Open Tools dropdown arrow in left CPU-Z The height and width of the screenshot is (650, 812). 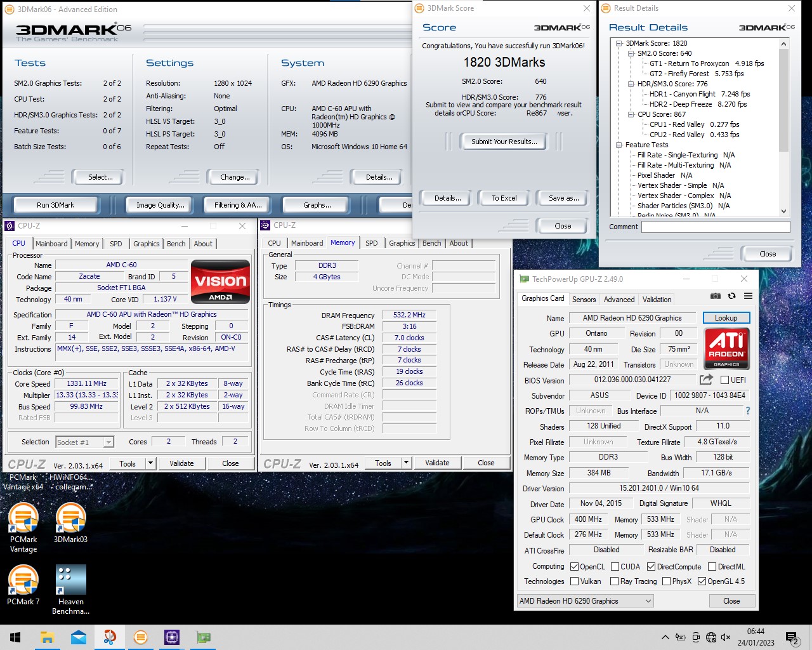(151, 463)
